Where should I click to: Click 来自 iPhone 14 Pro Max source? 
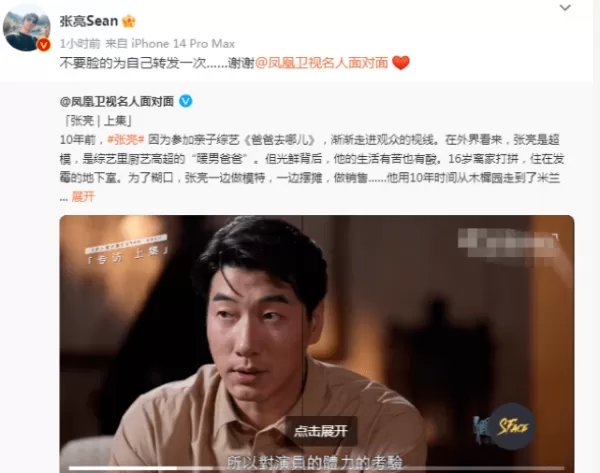(170, 44)
